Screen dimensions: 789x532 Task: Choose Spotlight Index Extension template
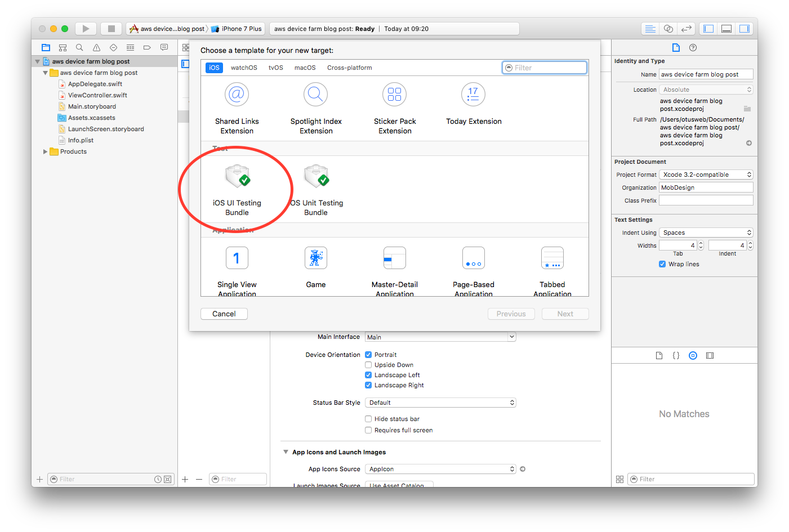coord(316,109)
